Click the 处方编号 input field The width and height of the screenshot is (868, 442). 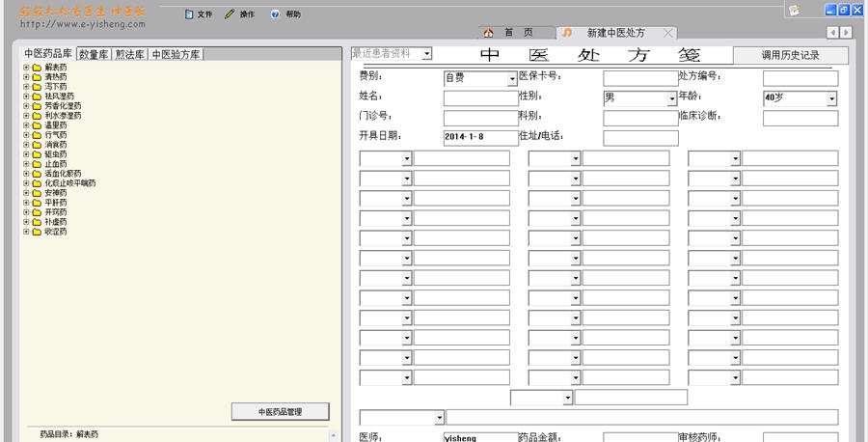click(800, 78)
